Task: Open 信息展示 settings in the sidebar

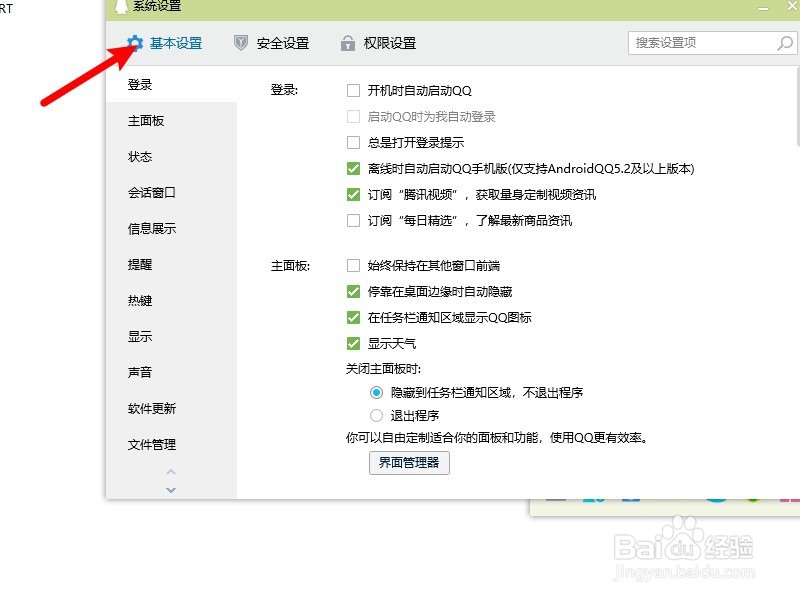Action: point(171,229)
